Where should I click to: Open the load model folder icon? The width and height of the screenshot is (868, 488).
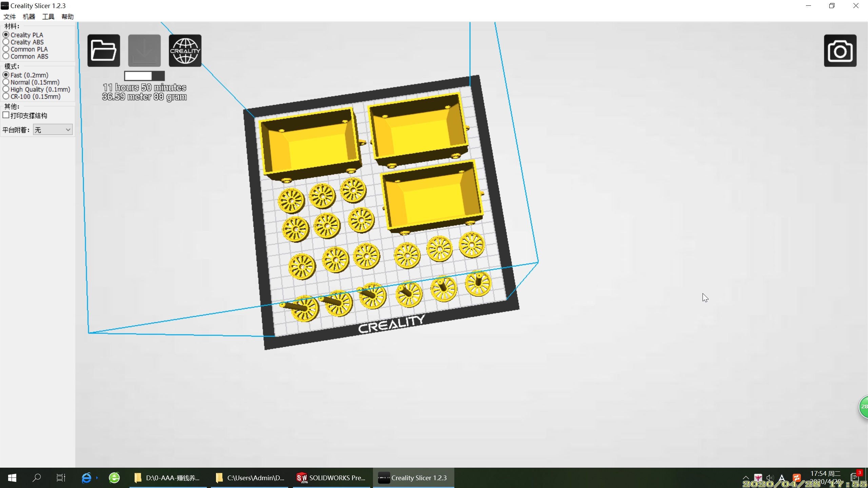(104, 50)
